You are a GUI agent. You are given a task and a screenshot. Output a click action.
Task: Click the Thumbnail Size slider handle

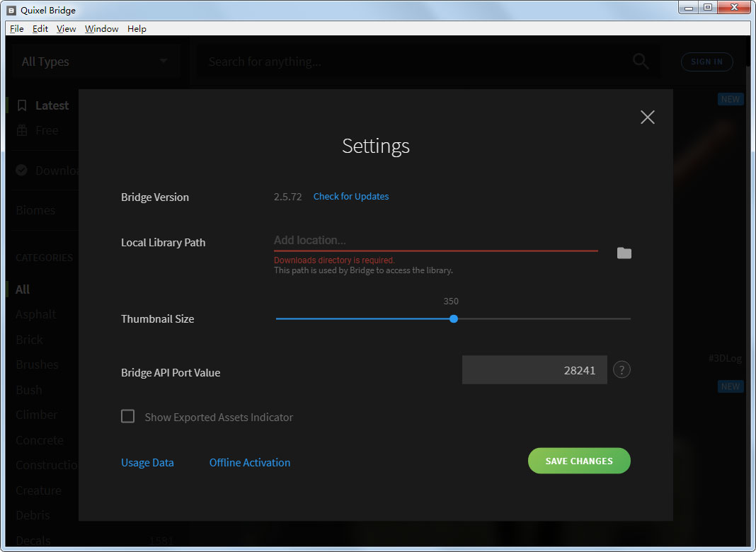point(454,318)
